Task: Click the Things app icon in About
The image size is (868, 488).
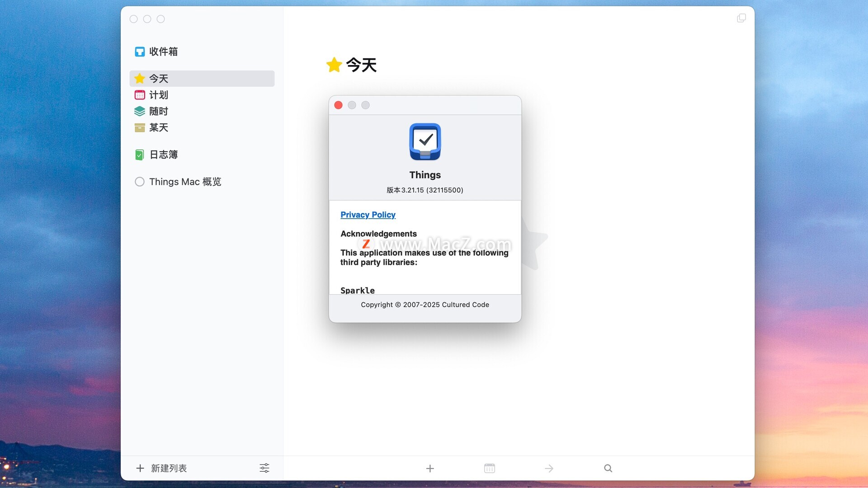Action: click(425, 141)
